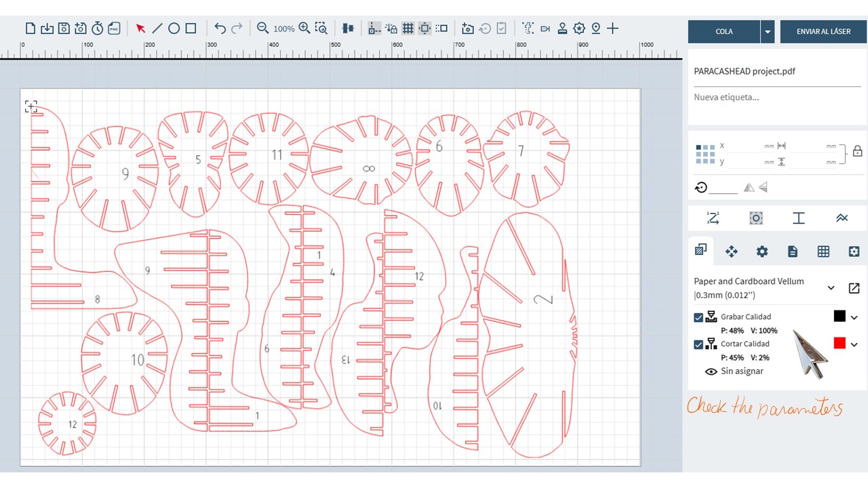Zoom out with the minus magnifier
868x488 pixels.
click(262, 28)
